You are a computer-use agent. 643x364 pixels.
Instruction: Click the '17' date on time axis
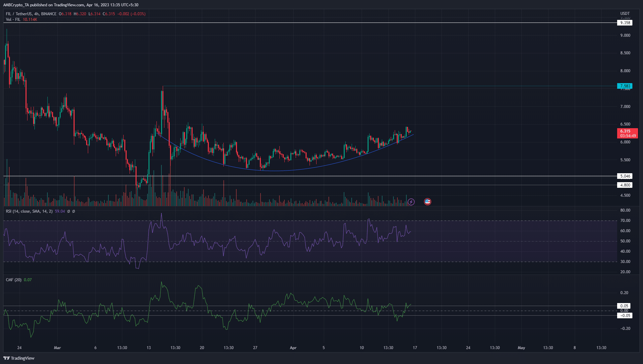click(415, 348)
